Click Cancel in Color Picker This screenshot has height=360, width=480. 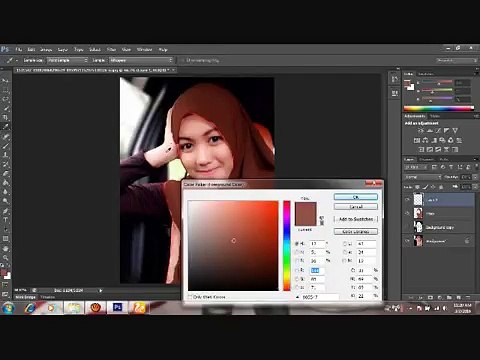[x=356, y=207]
